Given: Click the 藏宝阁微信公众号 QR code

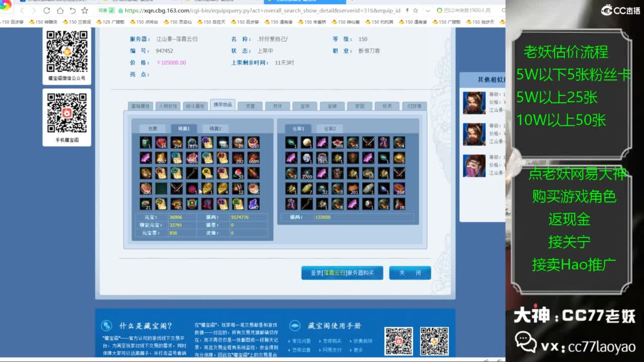Looking at the screenshot, I should [x=67, y=51].
